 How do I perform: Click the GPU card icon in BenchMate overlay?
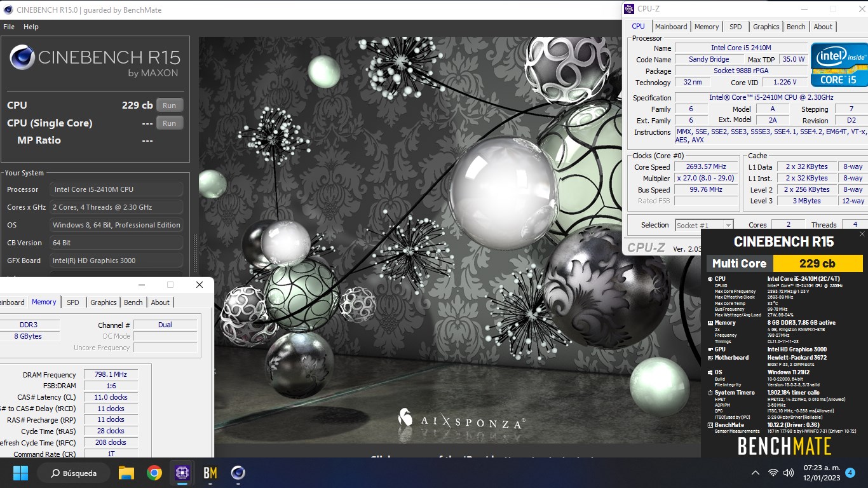710,349
